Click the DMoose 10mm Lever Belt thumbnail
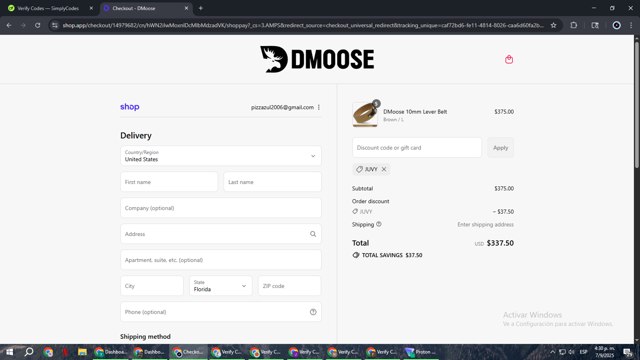The width and height of the screenshot is (640, 360). click(365, 115)
